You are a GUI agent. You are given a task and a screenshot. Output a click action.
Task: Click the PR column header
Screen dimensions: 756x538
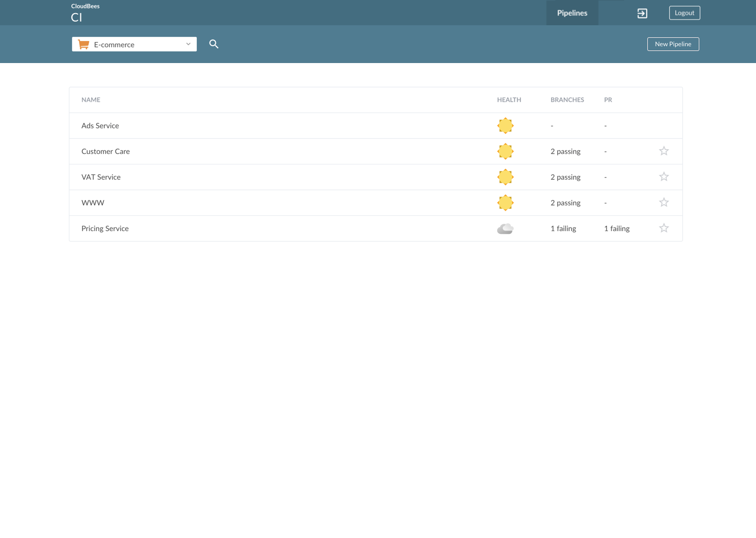[608, 100]
